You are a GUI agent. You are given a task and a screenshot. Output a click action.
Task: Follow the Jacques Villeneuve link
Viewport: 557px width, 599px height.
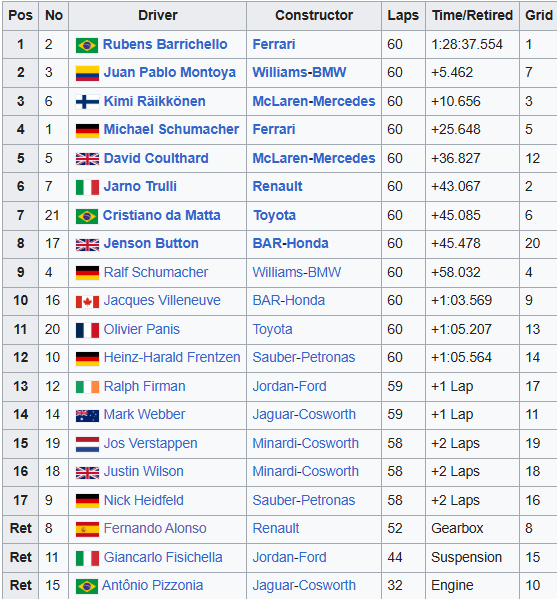point(162,301)
